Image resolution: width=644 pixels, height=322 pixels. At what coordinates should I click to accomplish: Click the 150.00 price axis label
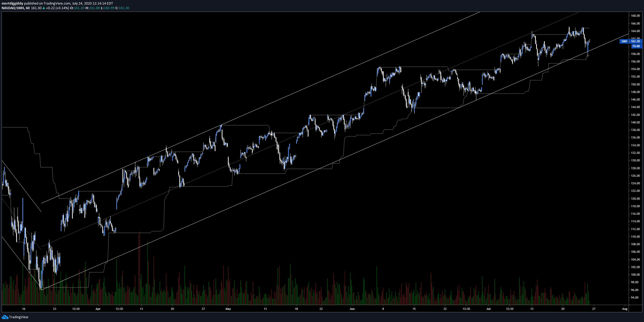tap(635, 84)
